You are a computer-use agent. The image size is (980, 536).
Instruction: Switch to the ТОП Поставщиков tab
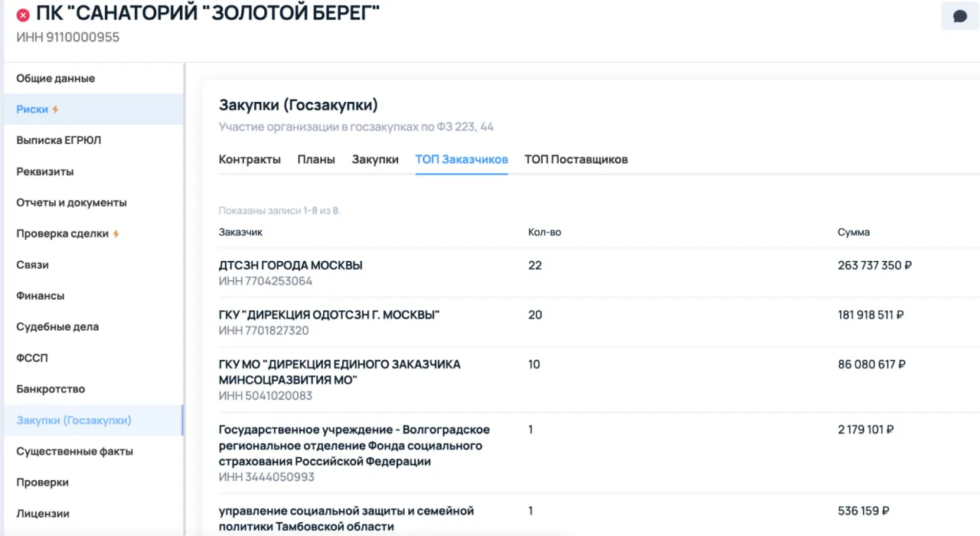[576, 159]
